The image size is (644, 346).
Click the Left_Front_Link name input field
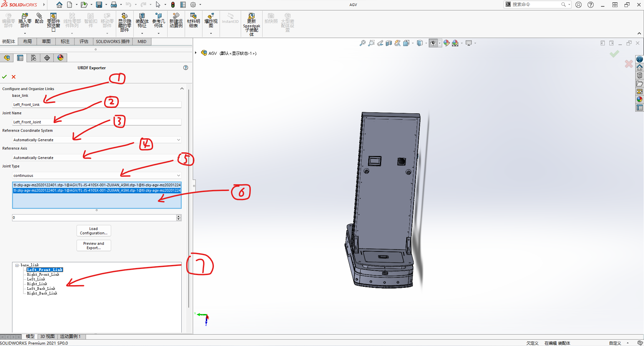[97, 105]
